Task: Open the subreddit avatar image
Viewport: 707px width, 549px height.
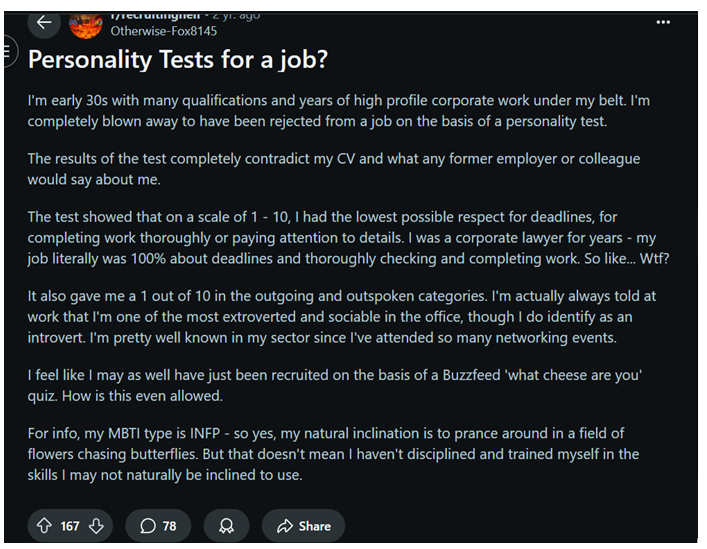Action: [x=86, y=26]
